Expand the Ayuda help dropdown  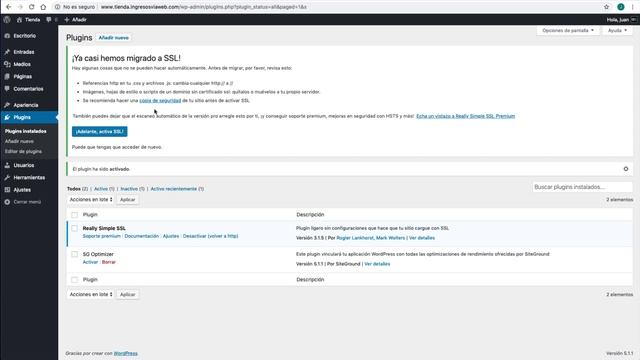(617, 31)
